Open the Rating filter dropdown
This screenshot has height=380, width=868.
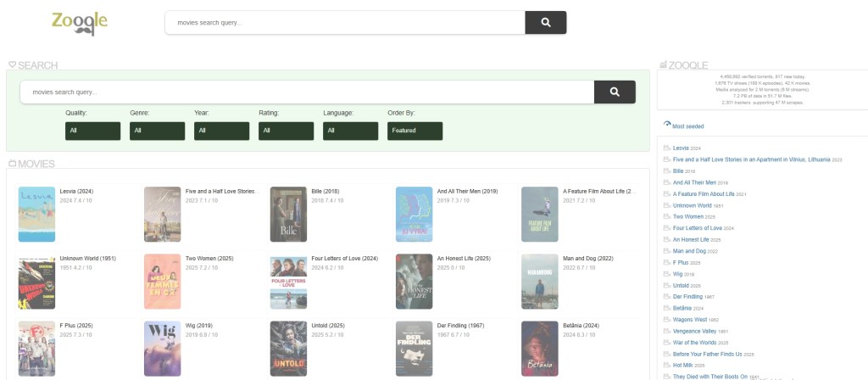pos(286,131)
